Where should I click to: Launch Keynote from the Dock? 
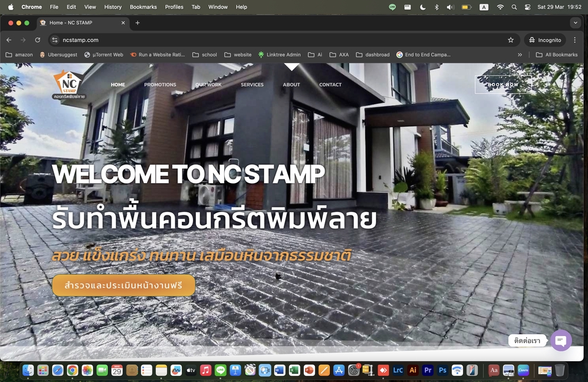click(235, 370)
